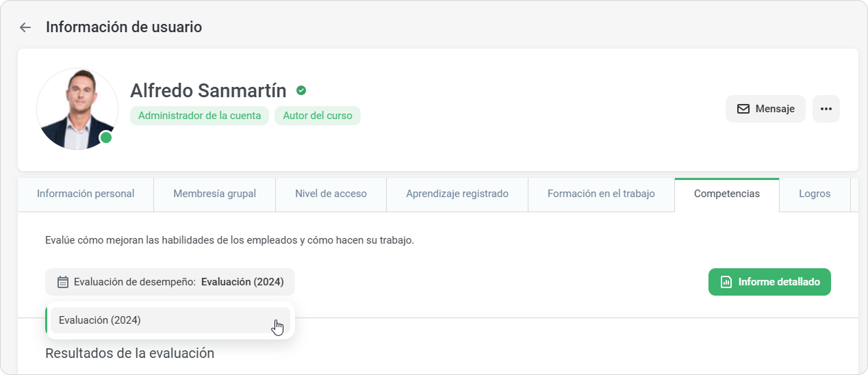
Task: Click the Administrador de la cuenta tag
Action: click(x=199, y=116)
